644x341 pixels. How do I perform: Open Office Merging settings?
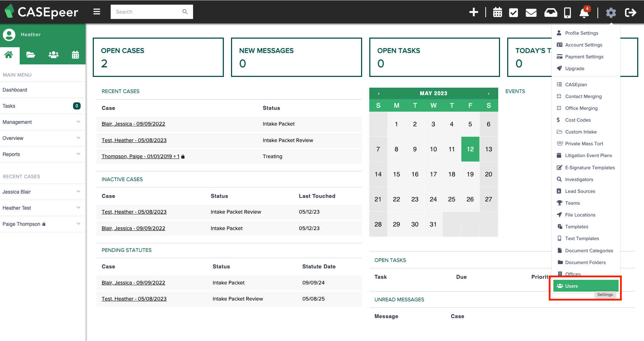pos(586,108)
